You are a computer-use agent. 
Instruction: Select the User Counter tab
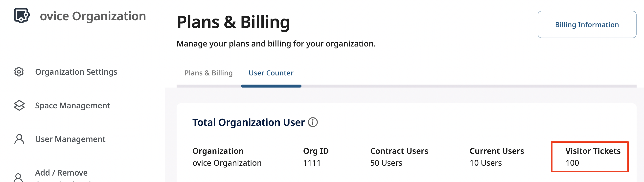271,73
